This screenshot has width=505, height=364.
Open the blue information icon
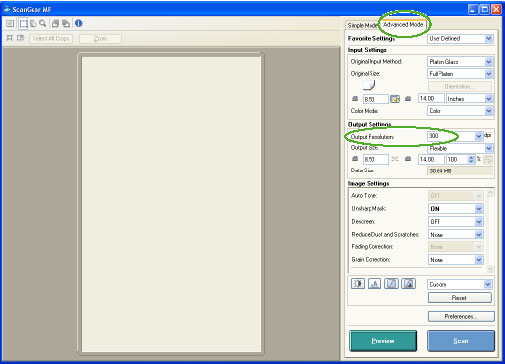coord(79,23)
